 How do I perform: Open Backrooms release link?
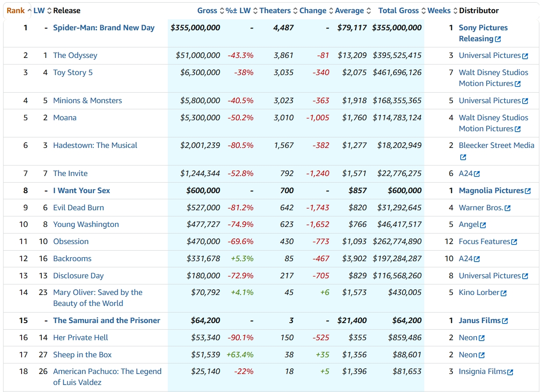pyautogui.click(x=72, y=259)
